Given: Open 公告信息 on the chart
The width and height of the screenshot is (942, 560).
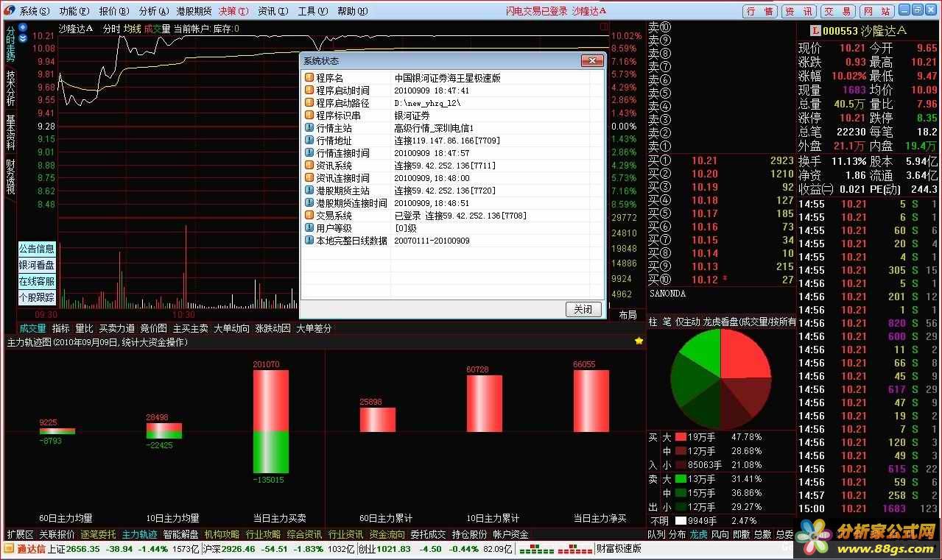Looking at the screenshot, I should [x=37, y=249].
